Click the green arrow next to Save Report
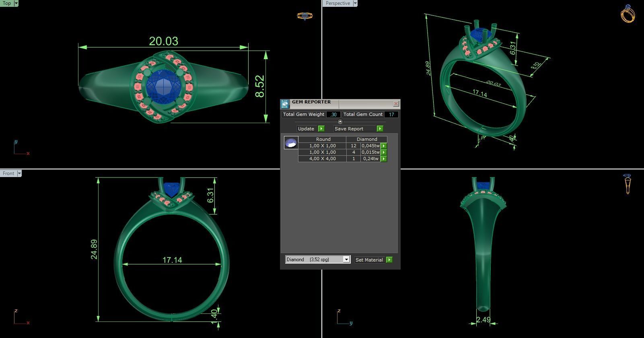This screenshot has height=338, width=644. click(x=380, y=129)
